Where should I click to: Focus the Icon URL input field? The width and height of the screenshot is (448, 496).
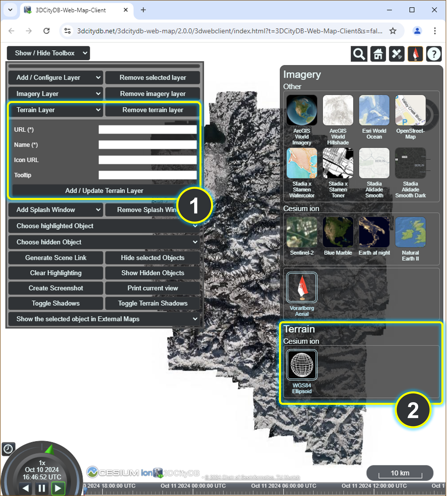click(x=148, y=160)
